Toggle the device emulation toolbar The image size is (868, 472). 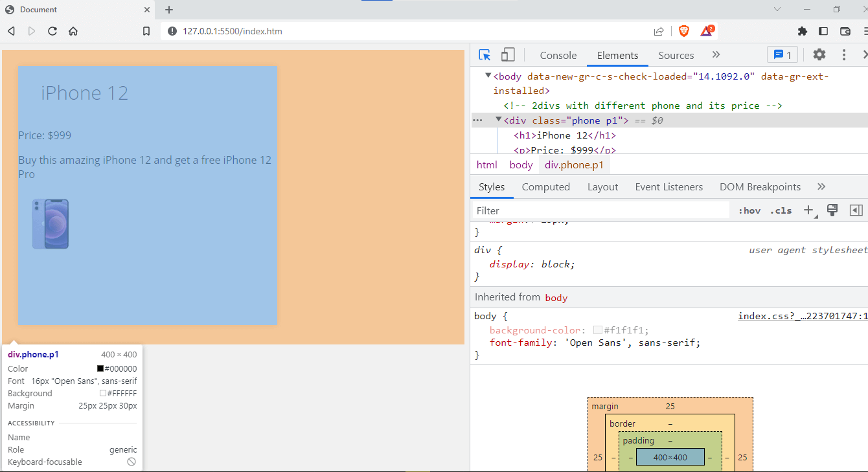point(508,55)
